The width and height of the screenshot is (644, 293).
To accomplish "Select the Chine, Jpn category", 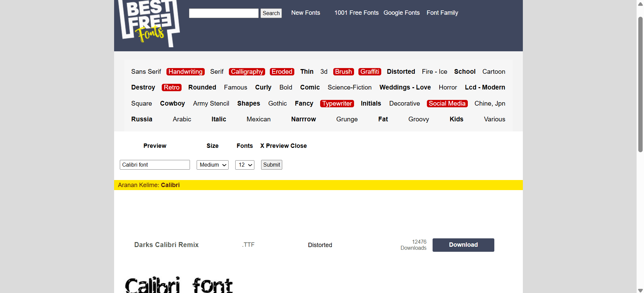I will 490,104.
